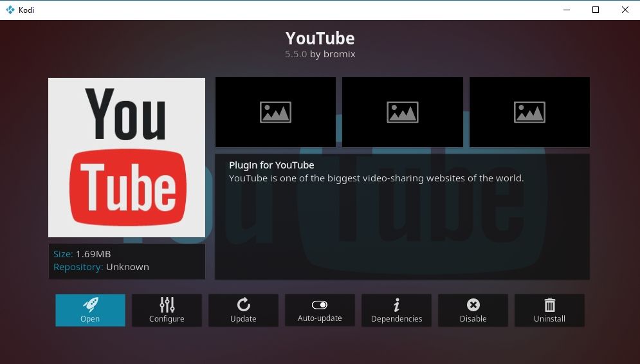Select the first screenshot placeholder thumbnail
The width and height of the screenshot is (640, 364).
(275, 112)
